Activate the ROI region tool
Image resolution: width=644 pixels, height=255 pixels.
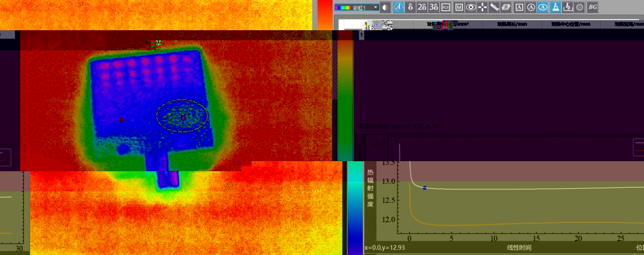(445, 7)
